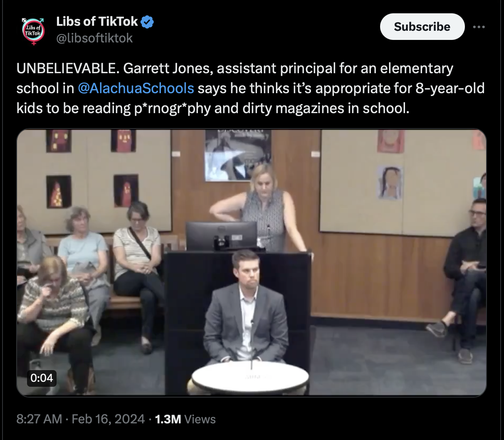Click the computer monitor on the podium

pyautogui.click(x=221, y=236)
